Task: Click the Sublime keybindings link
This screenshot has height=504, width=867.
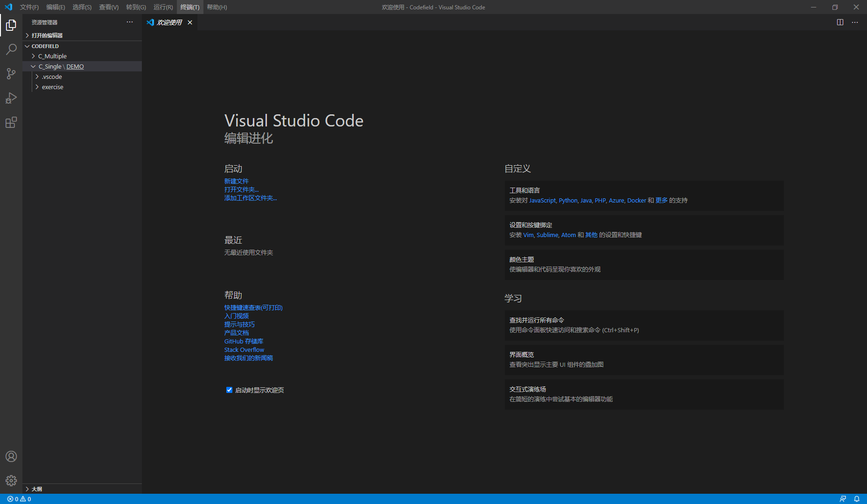Action: point(547,235)
